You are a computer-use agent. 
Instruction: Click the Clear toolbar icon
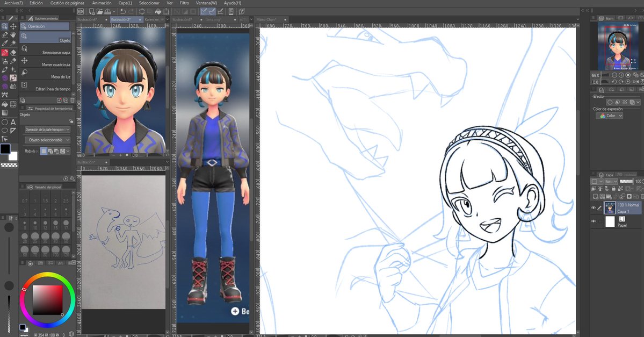tap(142, 11)
